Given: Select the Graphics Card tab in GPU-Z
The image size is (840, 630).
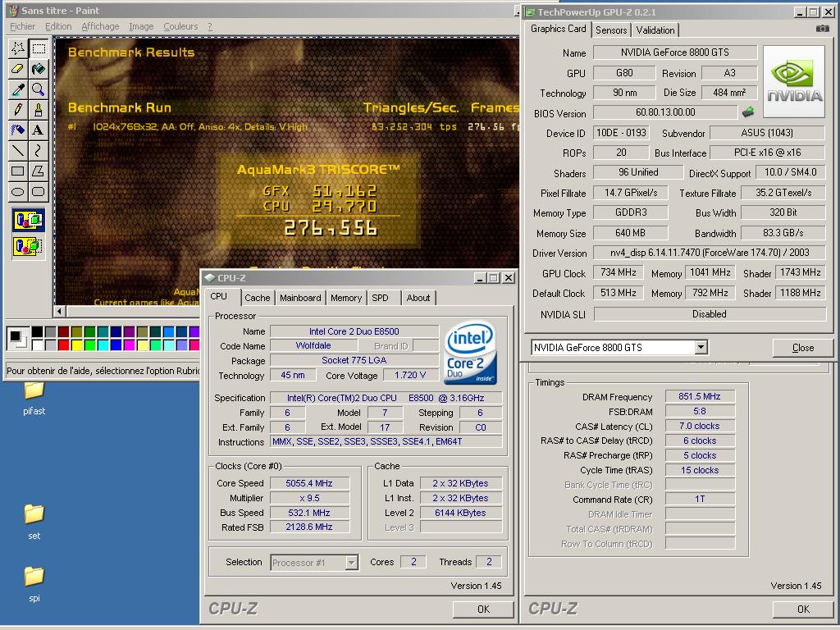Looking at the screenshot, I should [x=558, y=29].
